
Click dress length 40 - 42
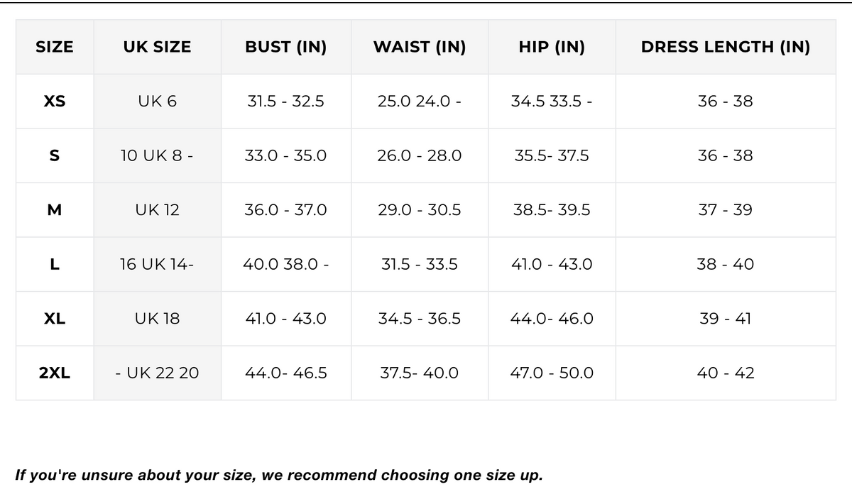726,373
